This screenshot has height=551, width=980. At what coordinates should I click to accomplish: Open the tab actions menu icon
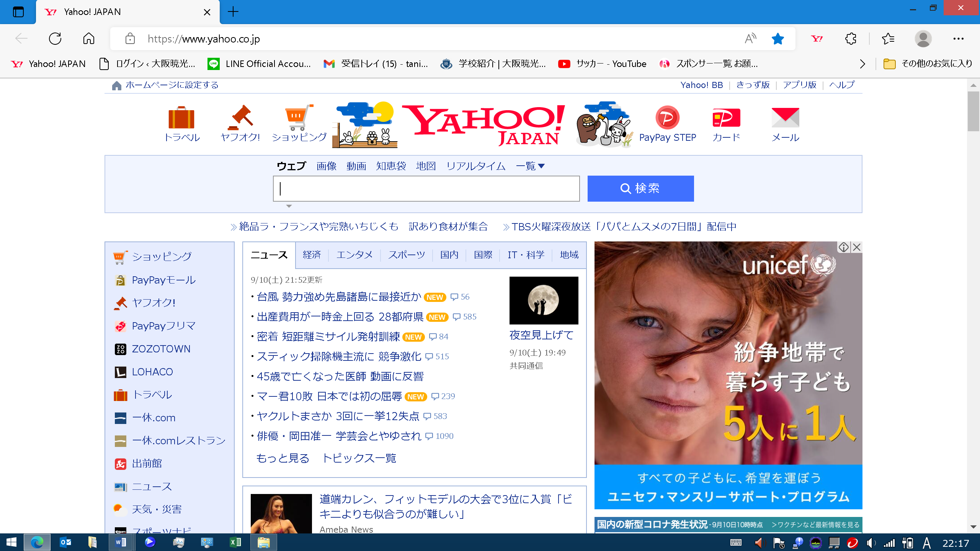tap(18, 12)
